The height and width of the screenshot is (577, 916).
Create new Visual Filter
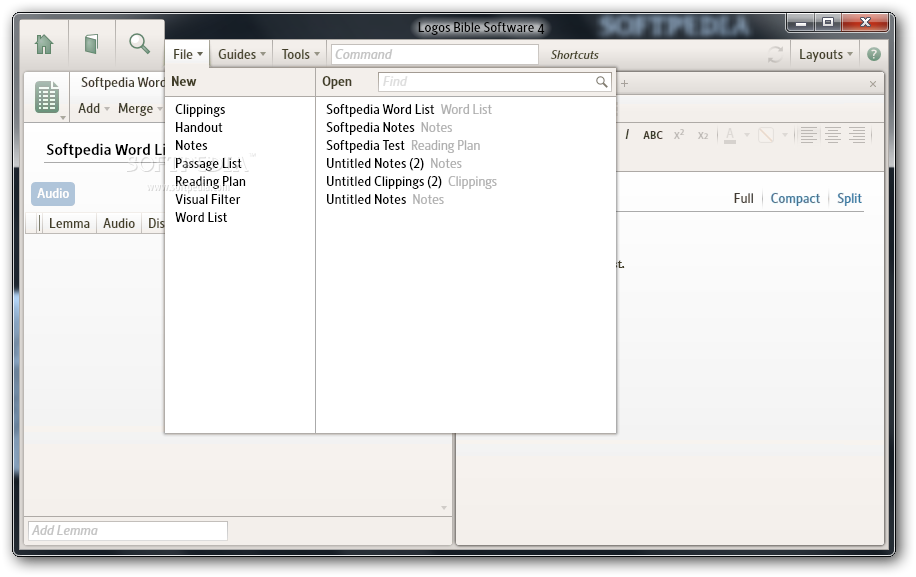click(x=207, y=200)
